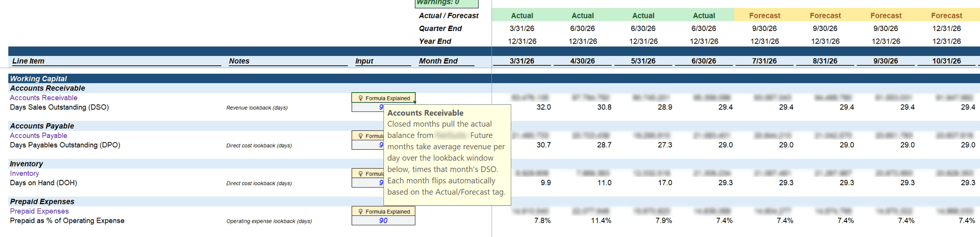Image resolution: width=980 pixels, height=237 pixels.
Task: Click the Accounts Receivable comment tooltip box
Action: coord(447,155)
